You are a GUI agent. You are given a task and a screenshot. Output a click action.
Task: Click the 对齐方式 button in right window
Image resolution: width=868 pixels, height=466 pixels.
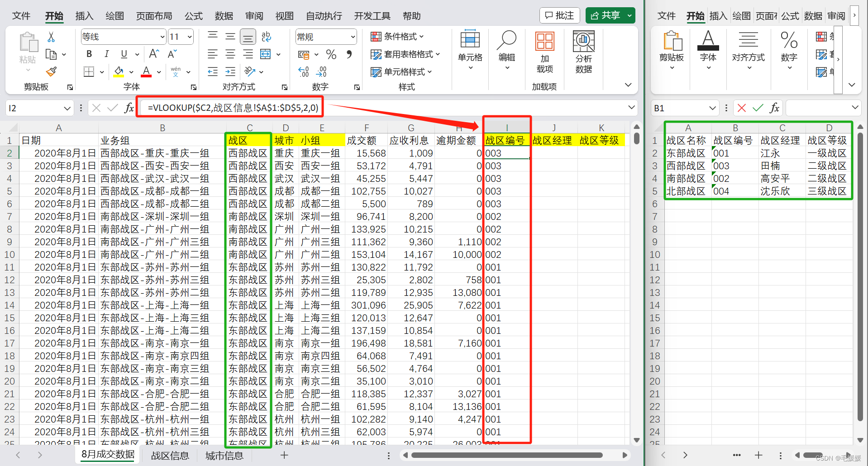click(749, 50)
